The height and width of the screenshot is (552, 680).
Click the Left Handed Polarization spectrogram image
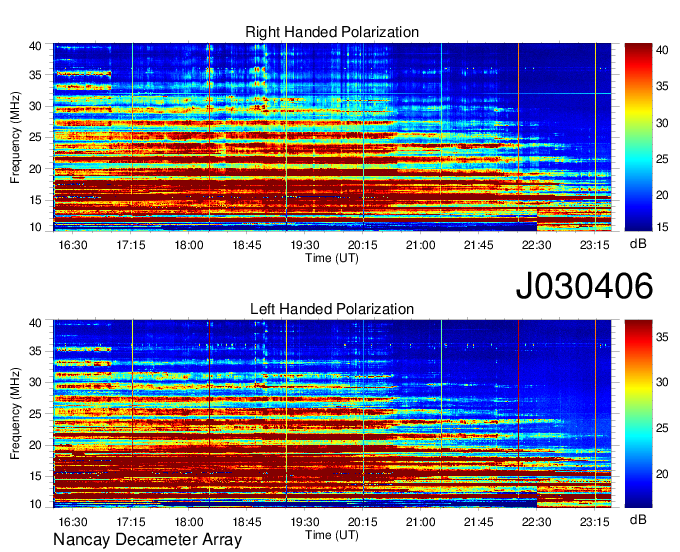coord(332,414)
